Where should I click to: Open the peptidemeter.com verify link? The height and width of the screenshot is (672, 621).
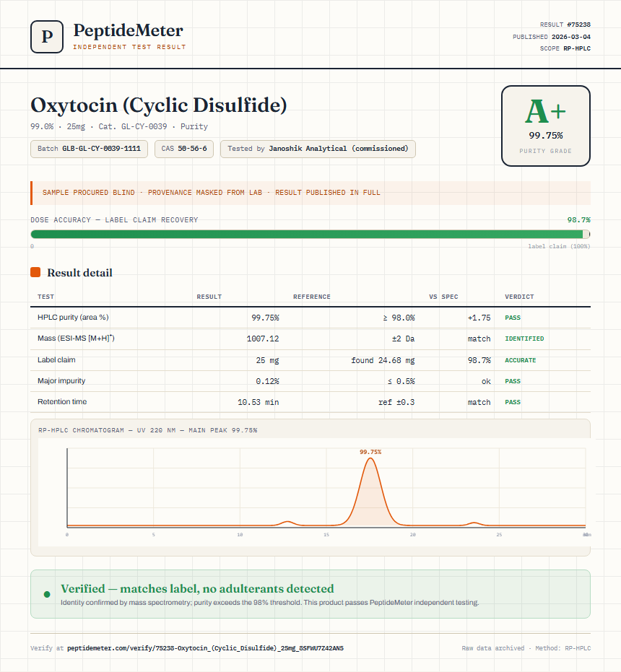[x=205, y=648]
